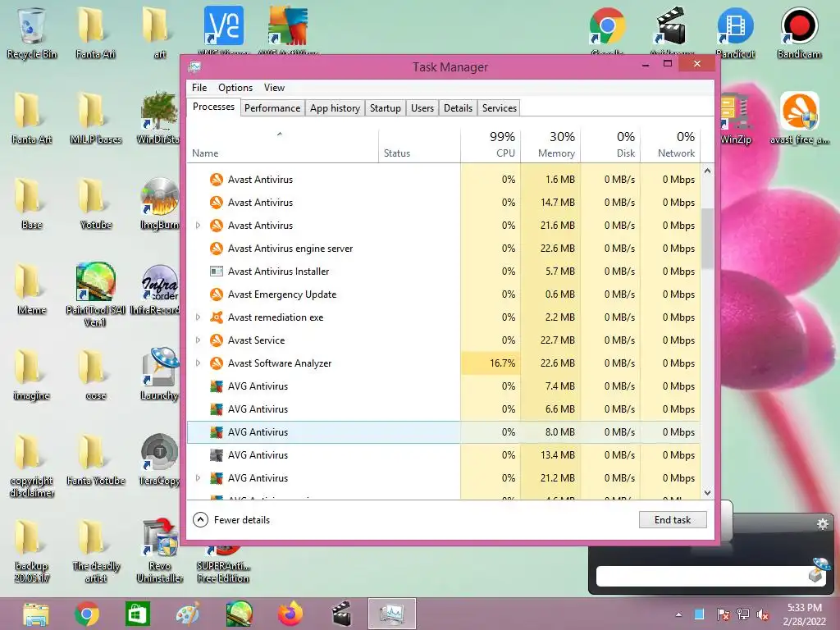Switch to the Performance tab

[272, 108]
